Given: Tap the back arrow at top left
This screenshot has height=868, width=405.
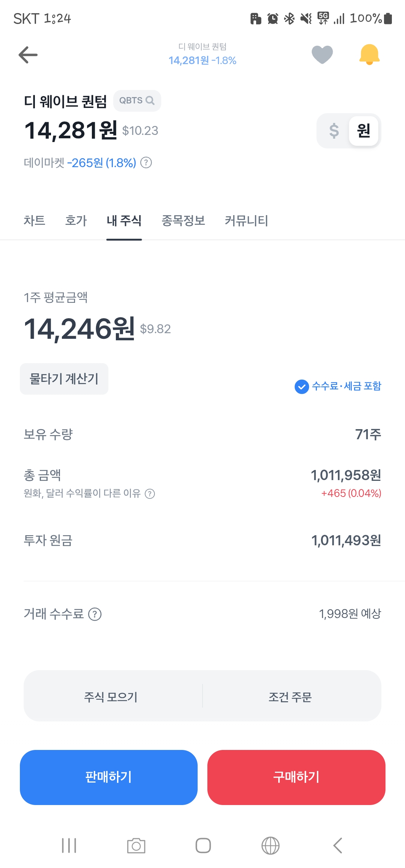Looking at the screenshot, I should 28,55.
